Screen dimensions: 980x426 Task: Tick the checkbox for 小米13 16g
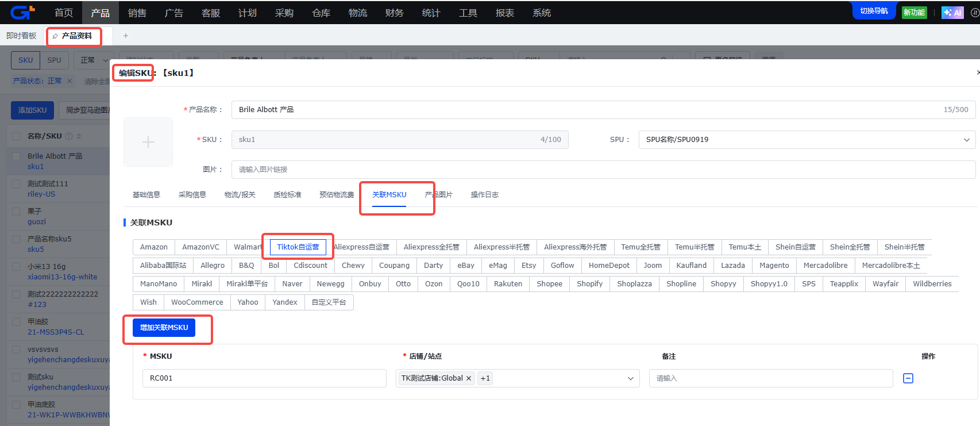pyautogui.click(x=16, y=267)
